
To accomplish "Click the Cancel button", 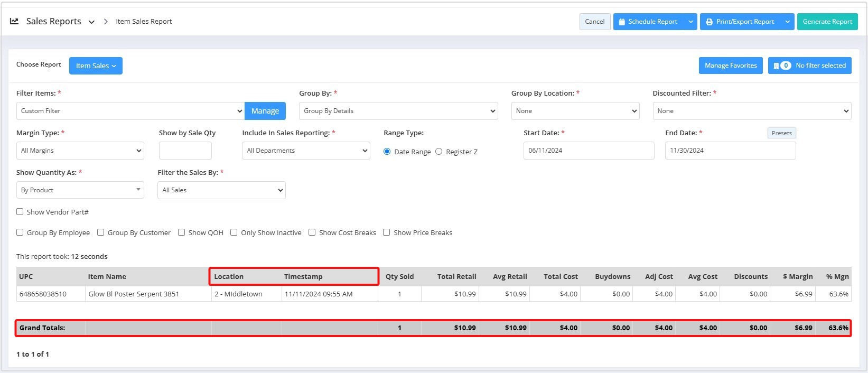I will [595, 22].
